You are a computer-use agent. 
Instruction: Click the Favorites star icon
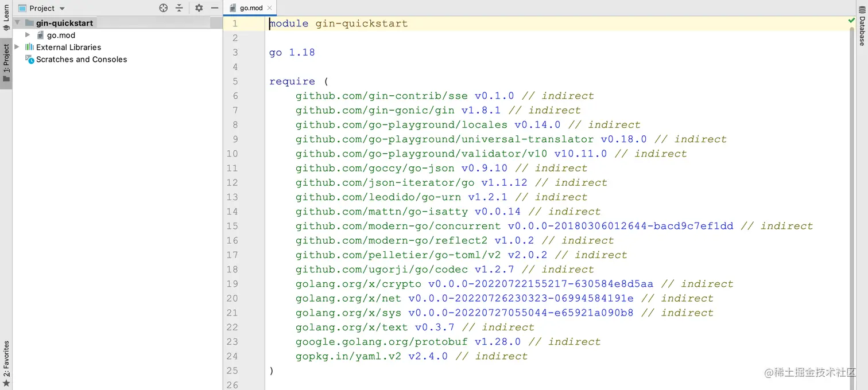(x=6, y=382)
